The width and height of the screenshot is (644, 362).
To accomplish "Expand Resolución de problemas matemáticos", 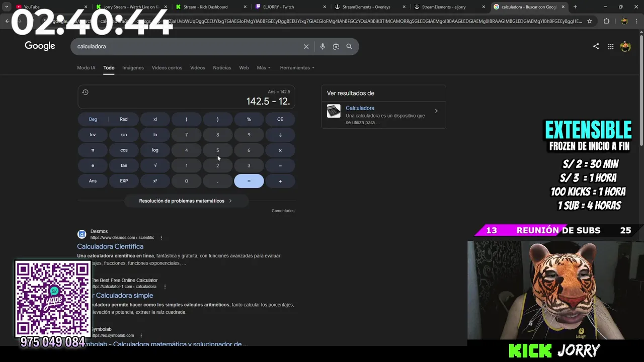I will coord(186,201).
